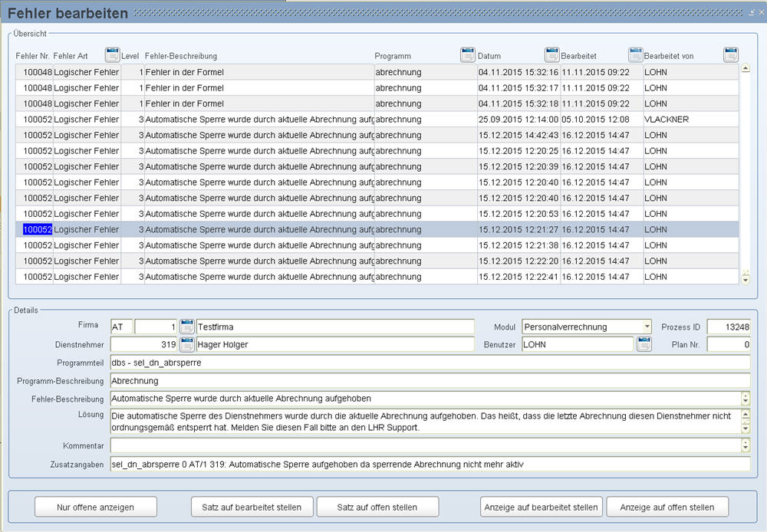
Task: Select the row dated 15.12.2015 12:22:20
Action: (x=377, y=261)
